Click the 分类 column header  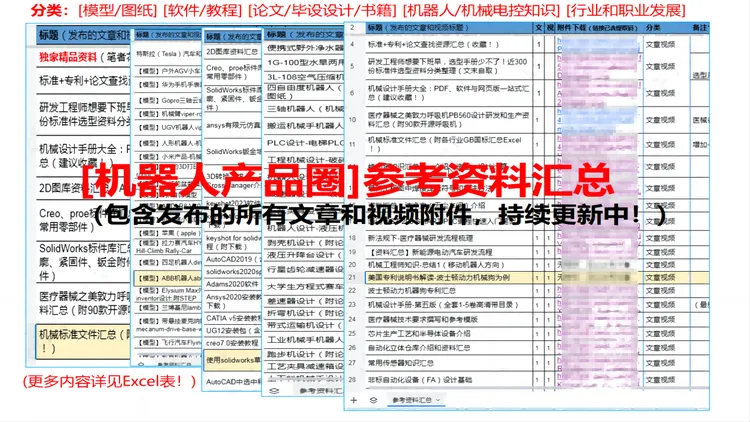[667, 28]
